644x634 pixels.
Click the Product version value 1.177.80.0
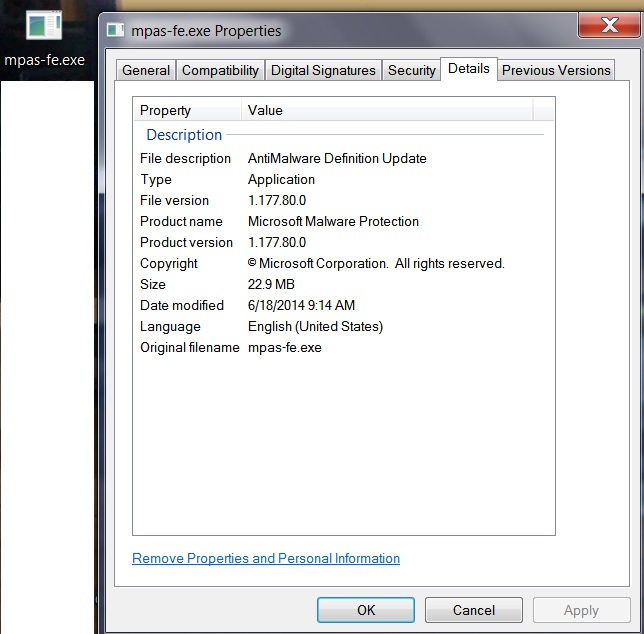click(277, 242)
